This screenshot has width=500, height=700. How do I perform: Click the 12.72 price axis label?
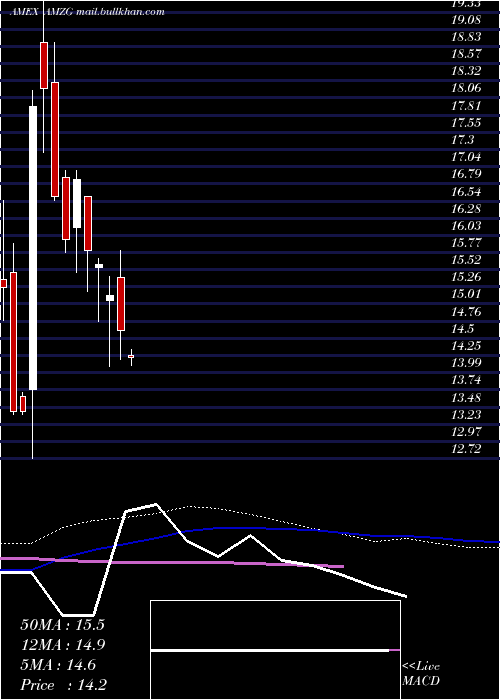466,449
